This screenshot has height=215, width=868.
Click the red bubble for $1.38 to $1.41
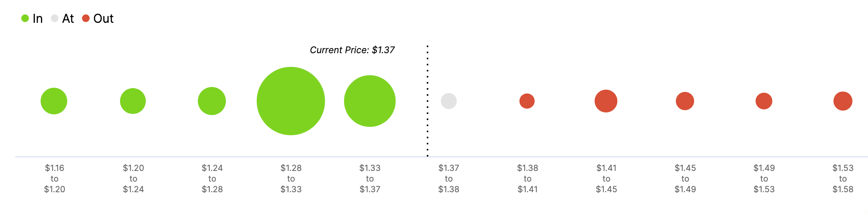pos(527,101)
